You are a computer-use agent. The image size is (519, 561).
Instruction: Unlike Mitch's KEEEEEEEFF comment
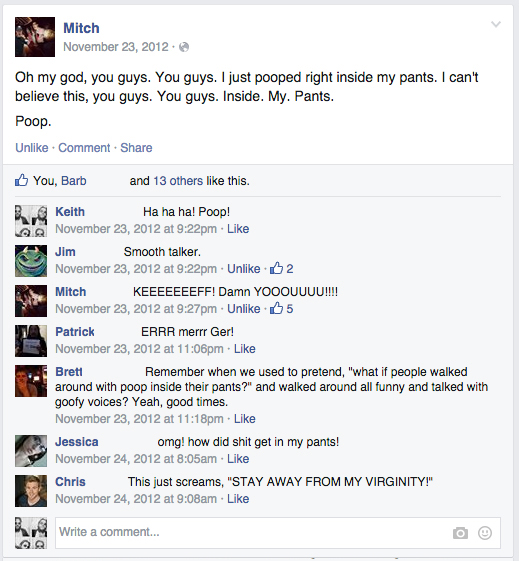point(244,309)
